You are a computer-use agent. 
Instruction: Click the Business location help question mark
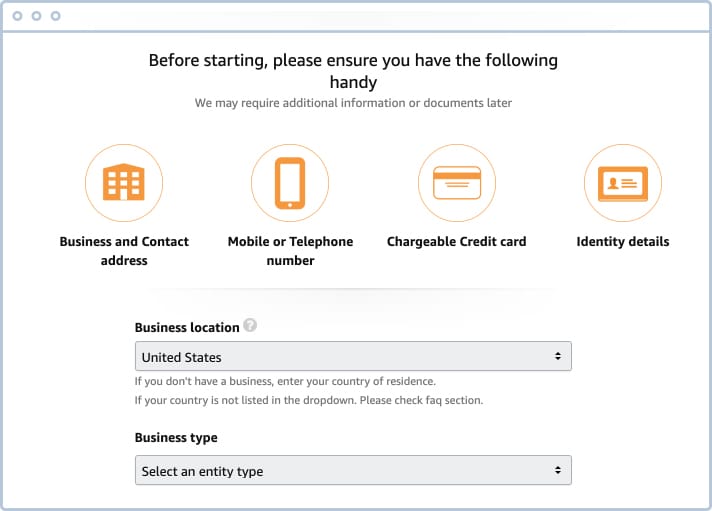pos(250,325)
